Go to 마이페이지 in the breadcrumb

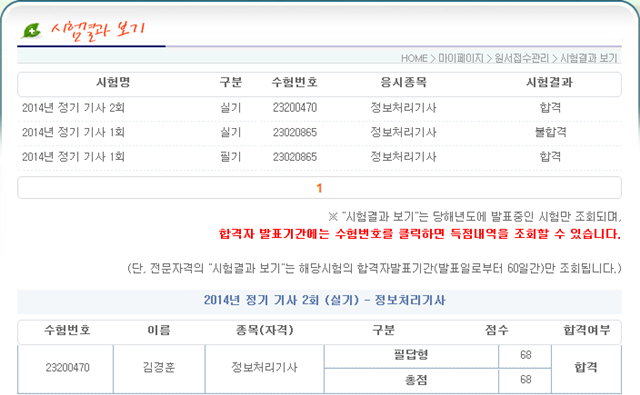461,58
